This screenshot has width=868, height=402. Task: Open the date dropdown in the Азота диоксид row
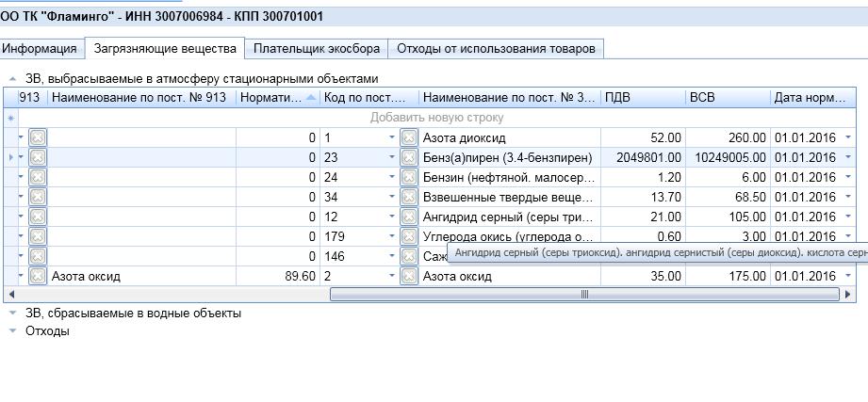(847, 138)
